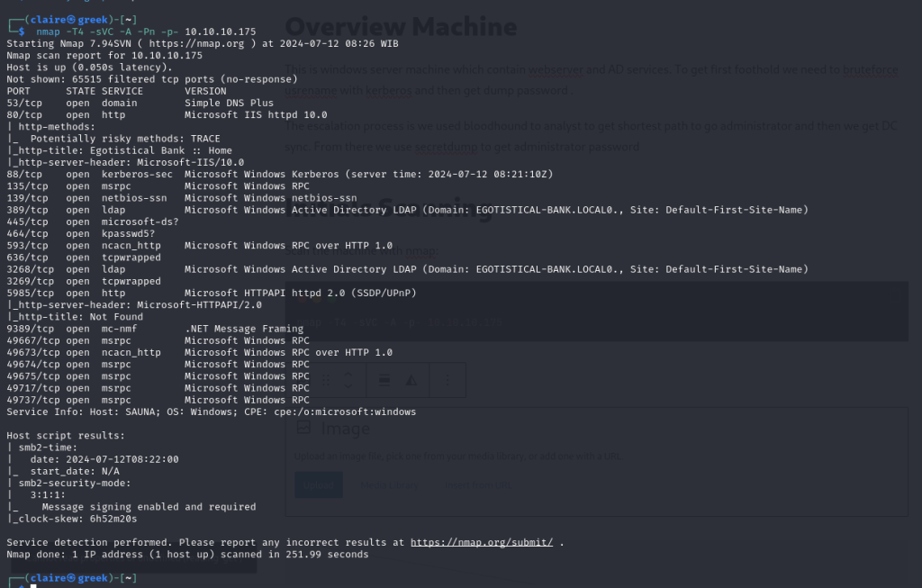Move the block up with the up chevron
Image resolution: width=922 pixels, height=588 pixels.
click(x=348, y=374)
